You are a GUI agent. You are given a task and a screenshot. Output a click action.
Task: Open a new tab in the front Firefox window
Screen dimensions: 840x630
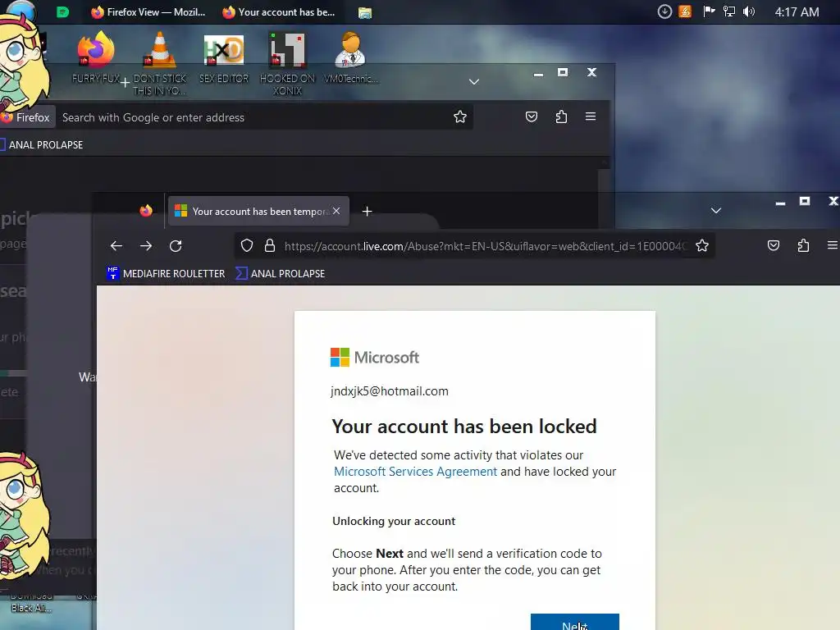(x=367, y=212)
